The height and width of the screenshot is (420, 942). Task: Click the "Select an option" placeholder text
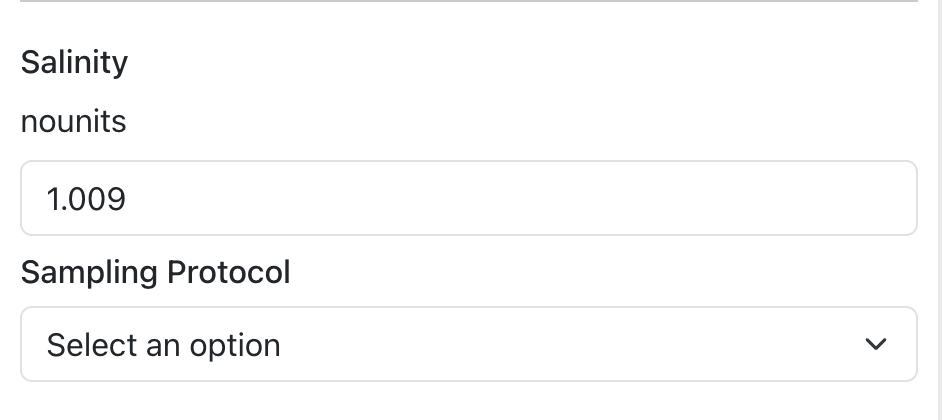click(x=163, y=345)
